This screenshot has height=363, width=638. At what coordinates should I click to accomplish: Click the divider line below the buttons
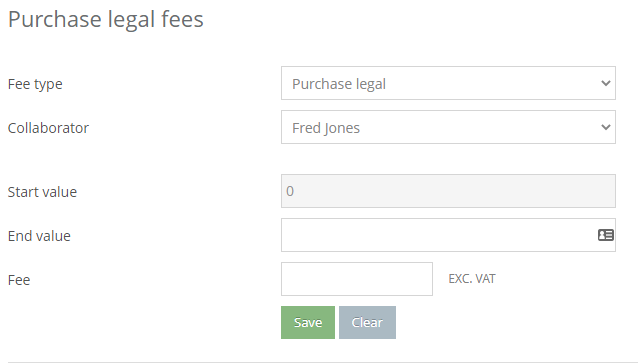point(319,362)
